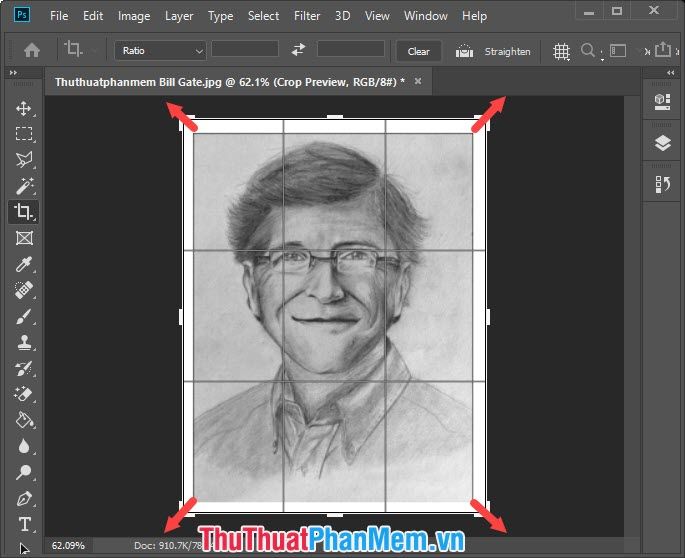Open workspace switcher icon
The image size is (685, 558).
[x=618, y=51]
